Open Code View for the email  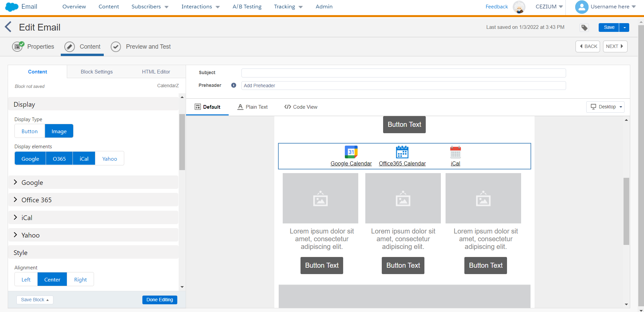pos(301,107)
